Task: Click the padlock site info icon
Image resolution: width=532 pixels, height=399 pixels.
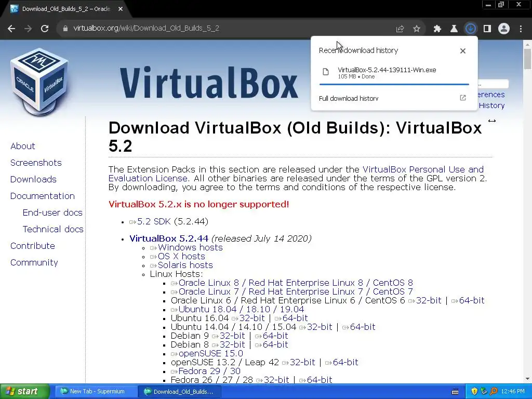Action: pyautogui.click(x=65, y=29)
